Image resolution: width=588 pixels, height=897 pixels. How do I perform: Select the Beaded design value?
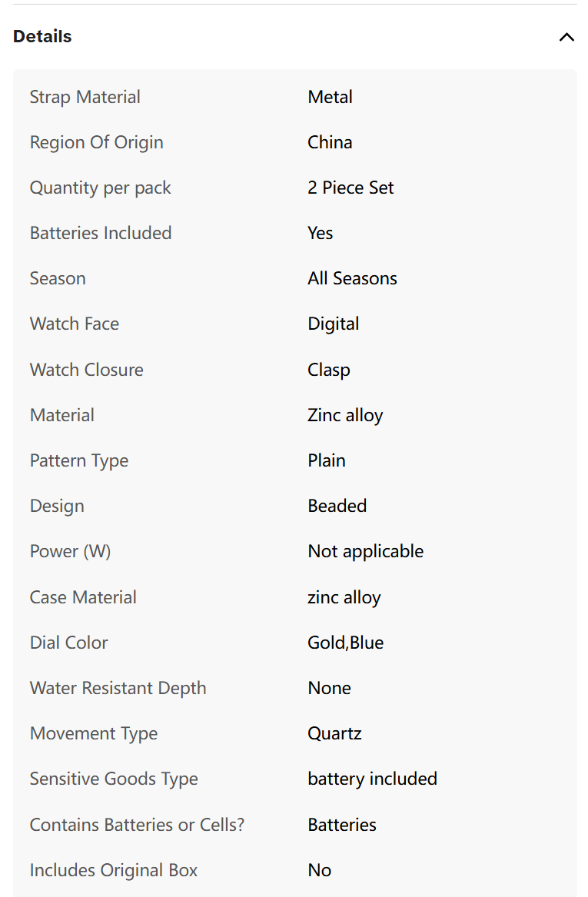coord(337,506)
